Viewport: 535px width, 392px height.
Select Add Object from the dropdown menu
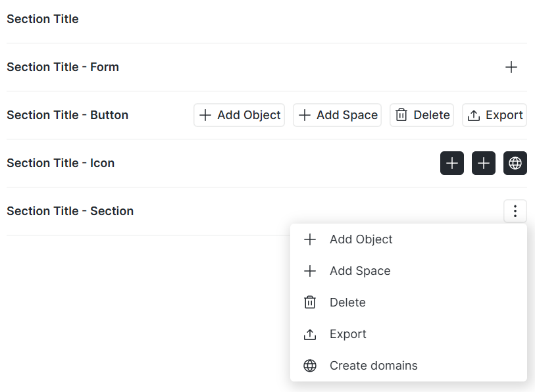pyautogui.click(x=361, y=239)
